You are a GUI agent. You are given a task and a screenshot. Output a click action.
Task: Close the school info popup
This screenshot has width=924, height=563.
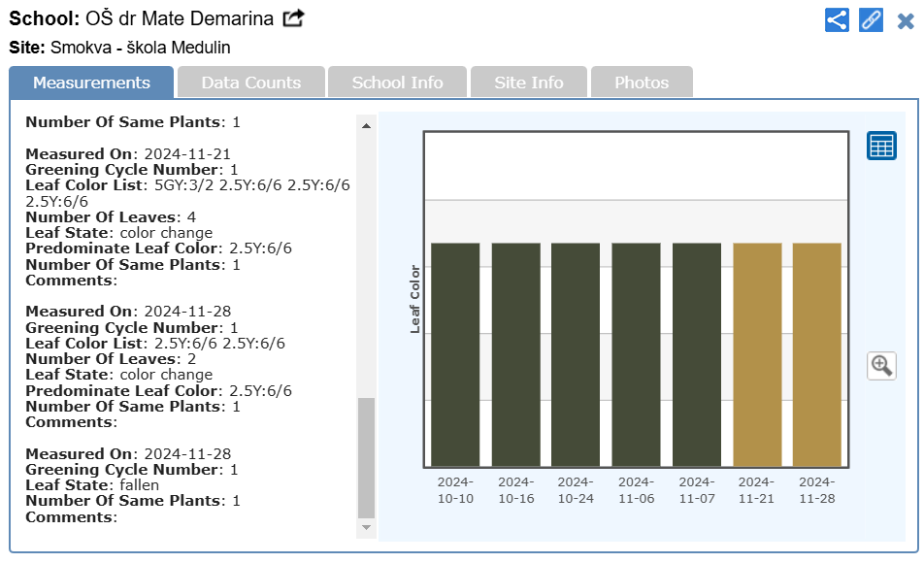(x=906, y=20)
